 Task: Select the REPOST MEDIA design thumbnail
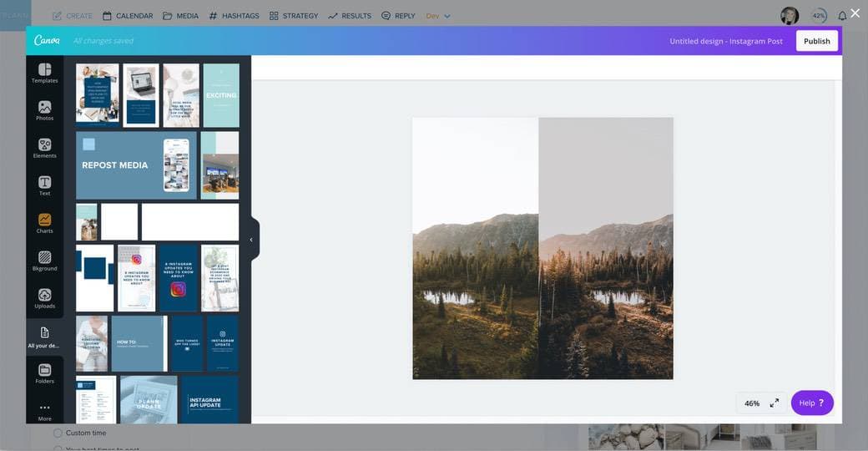(136, 165)
